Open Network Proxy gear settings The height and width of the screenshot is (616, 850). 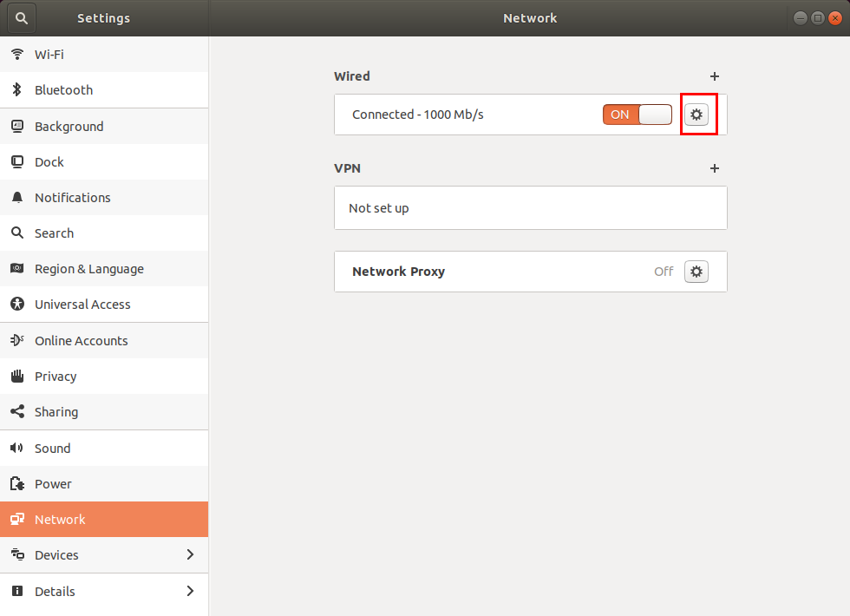pyautogui.click(x=696, y=272)
